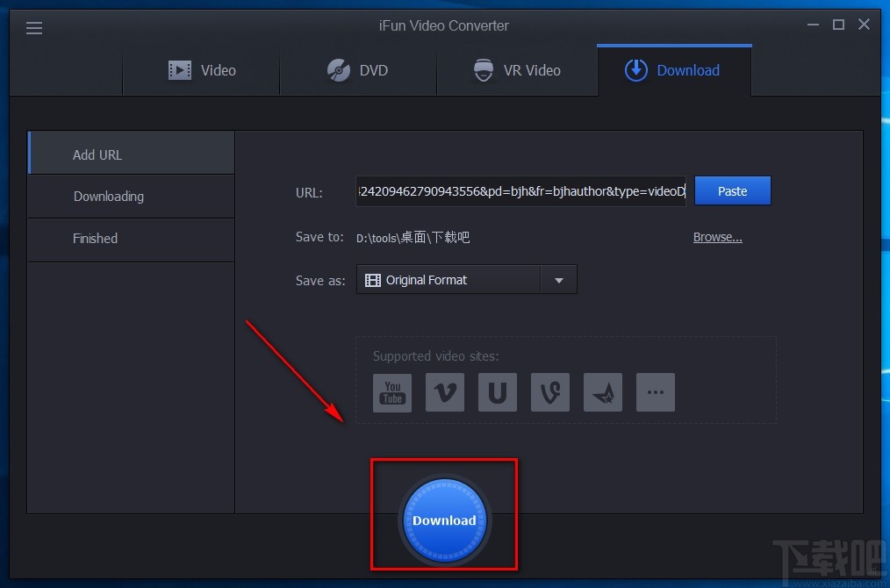Open the Add URL section
Image resolution: width=890 pixels, height=588 pixels.
[131, 153]
